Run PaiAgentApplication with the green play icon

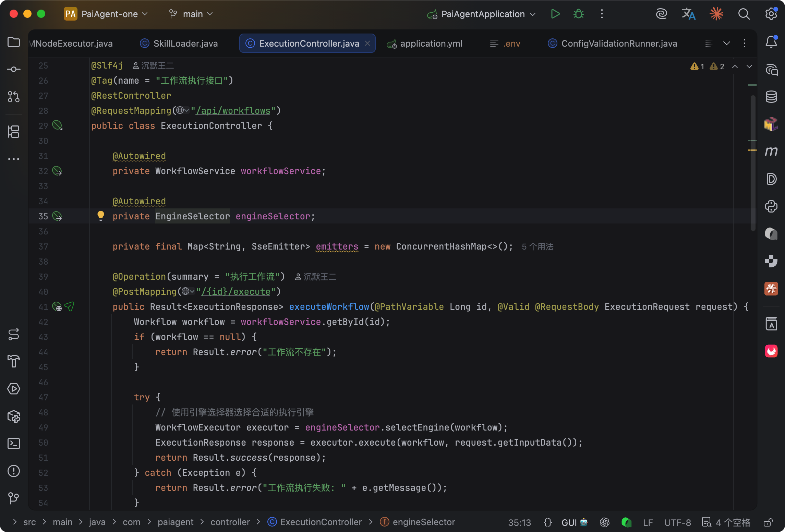click(x=555, y=14)
